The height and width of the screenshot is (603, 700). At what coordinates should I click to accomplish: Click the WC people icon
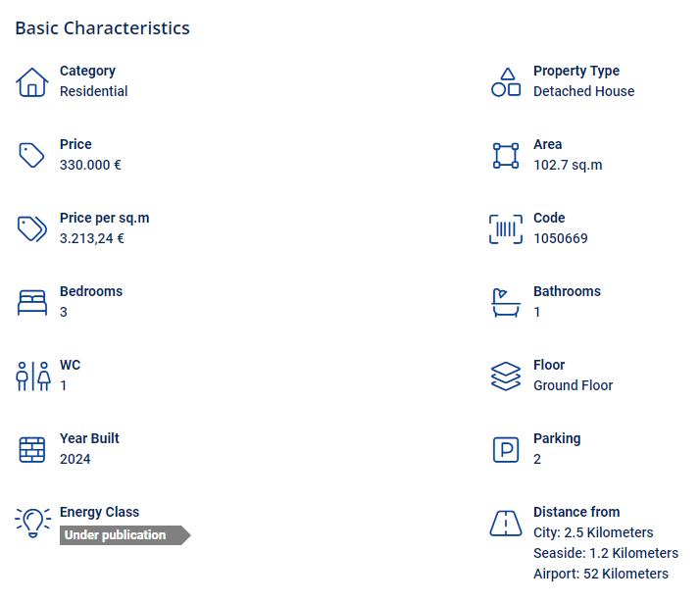click(x=32, y=376)
